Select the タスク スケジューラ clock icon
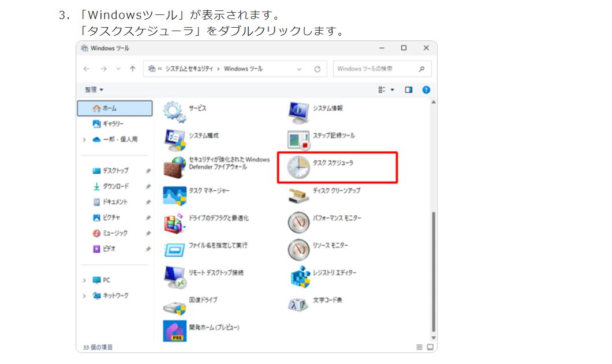Viewport: 612px width, 364px height. click(x=298, y=167)
